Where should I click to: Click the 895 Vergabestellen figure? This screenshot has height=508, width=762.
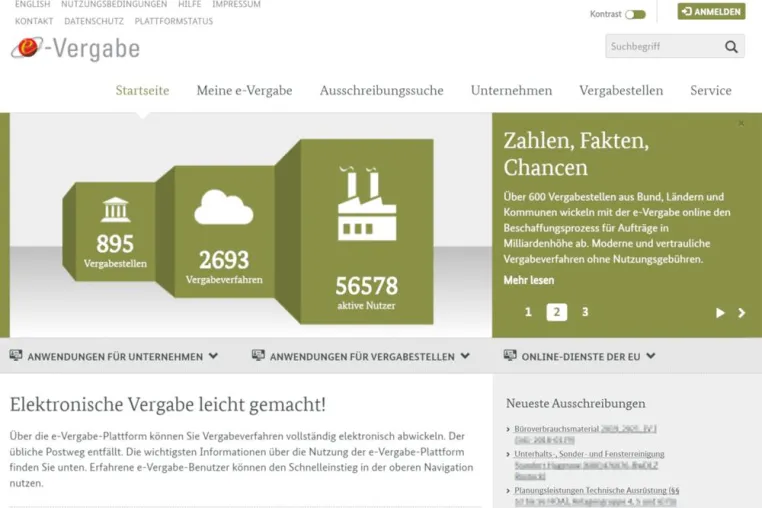[115, 251]
